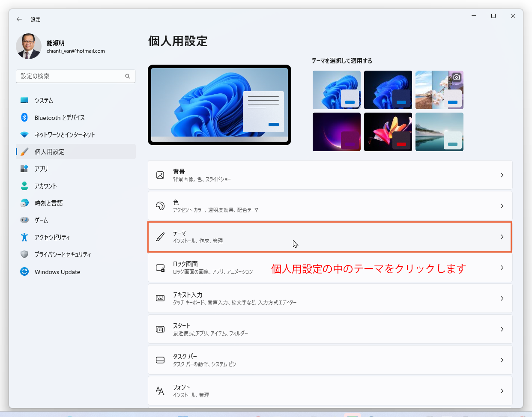This screenshot has width=532, height=417.
Task: Click the network Wi-Fi icon
Action: pos(24,134)
